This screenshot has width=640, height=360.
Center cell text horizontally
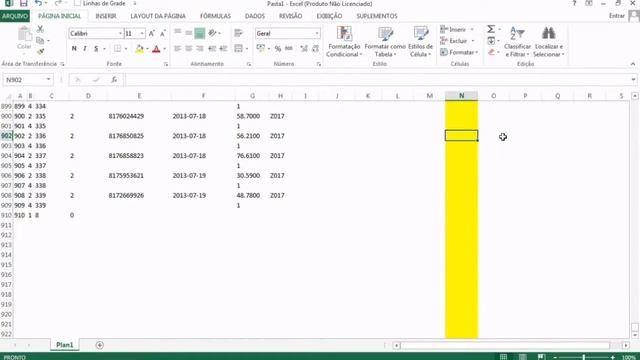click(x=189, y=49)
